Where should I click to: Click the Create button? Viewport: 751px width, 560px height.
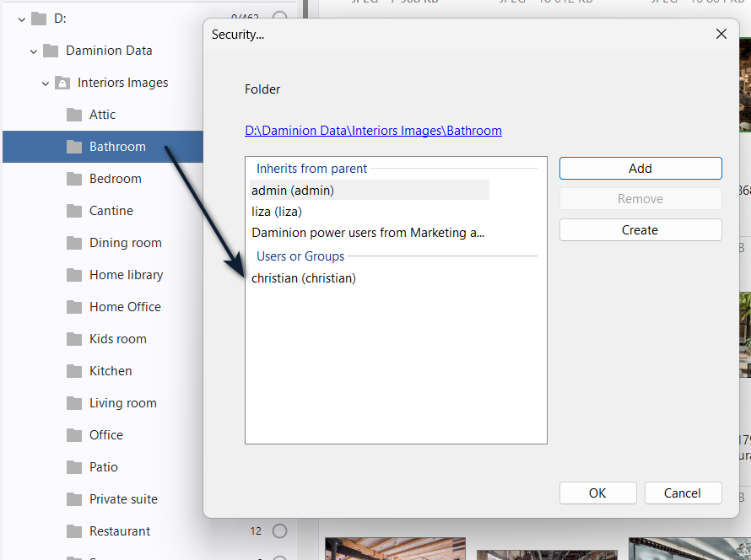tap(640, 230)
